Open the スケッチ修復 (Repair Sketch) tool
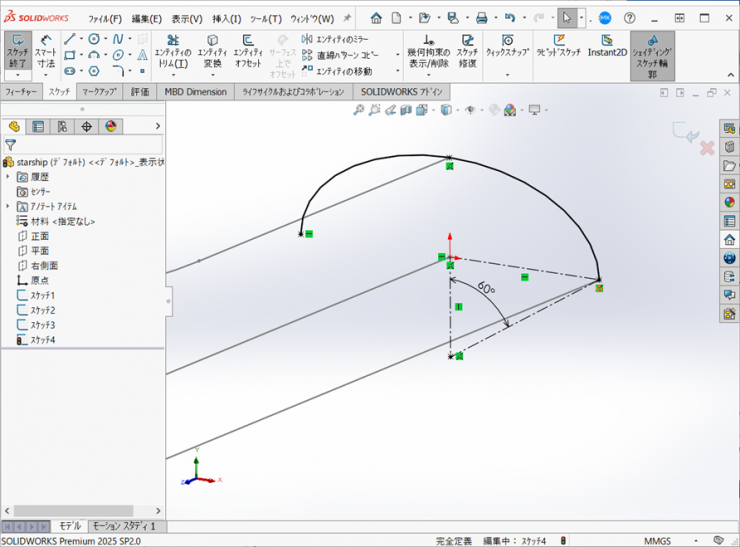The width and height of the screenshot is (740, 547). (467, 52)
